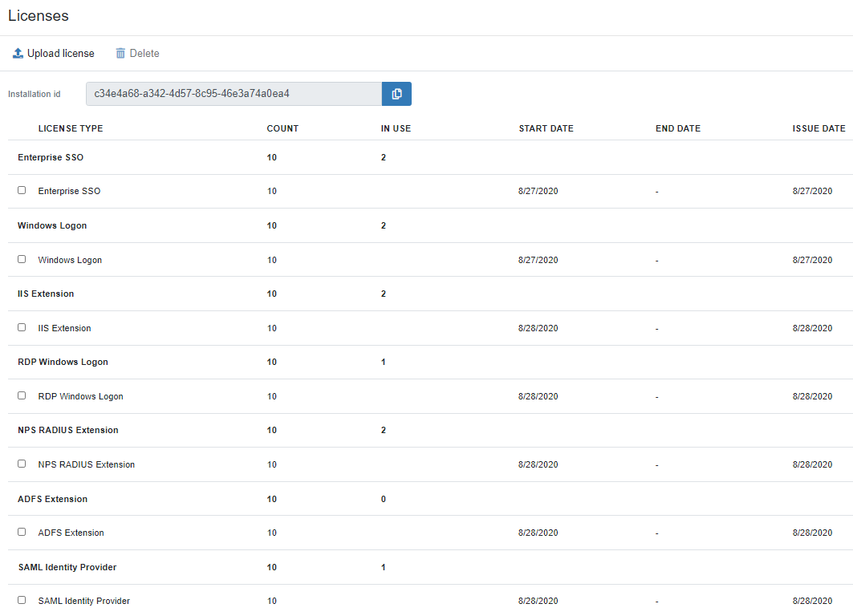Click the START DATE column header
The image size is (853, 616).
(x=546, y=128)
